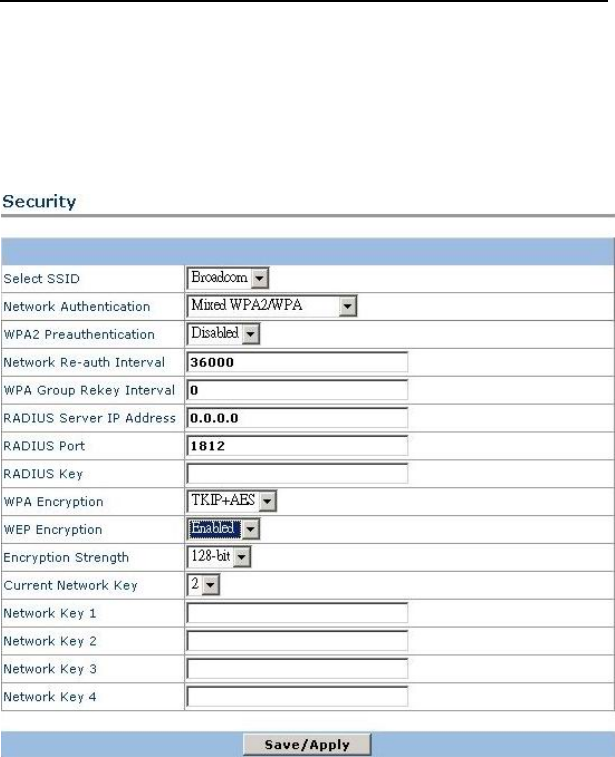Expand the Network Authentication dropdown
The image size is (615, 757).
point(272,306)
